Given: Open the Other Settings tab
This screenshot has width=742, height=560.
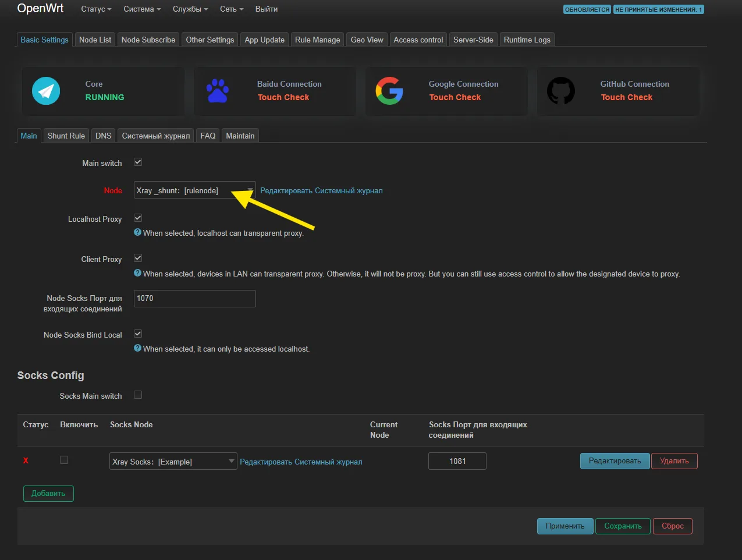Looking at the screenshot, I should [210, 40].
